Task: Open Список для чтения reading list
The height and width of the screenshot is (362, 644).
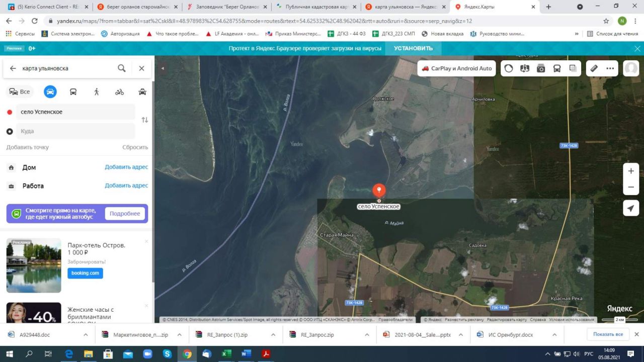Action: pyautogui.click(x=612, y=34)
